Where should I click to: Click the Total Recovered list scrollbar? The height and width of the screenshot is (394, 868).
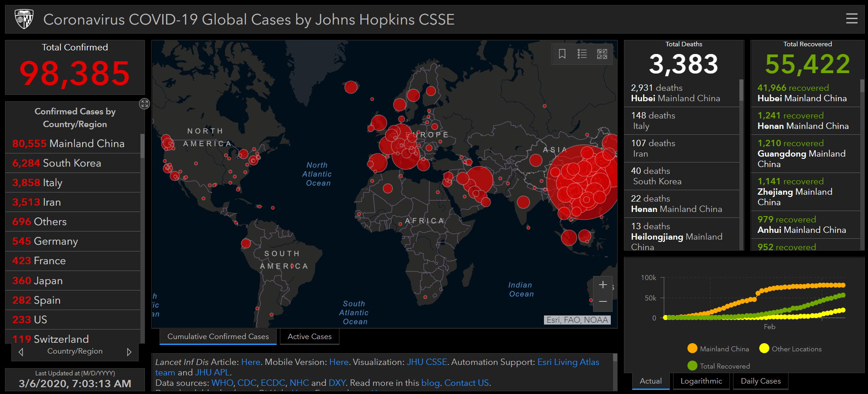862,86
